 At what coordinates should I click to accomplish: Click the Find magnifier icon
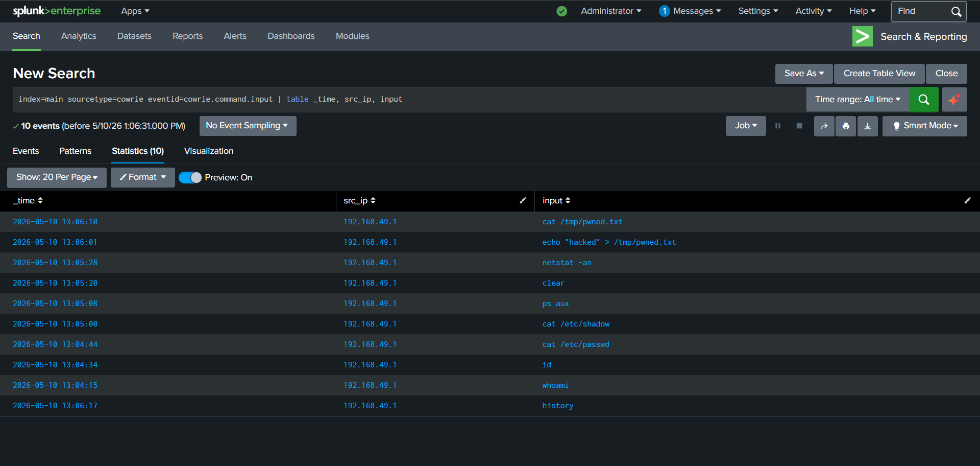pos(956,11)
